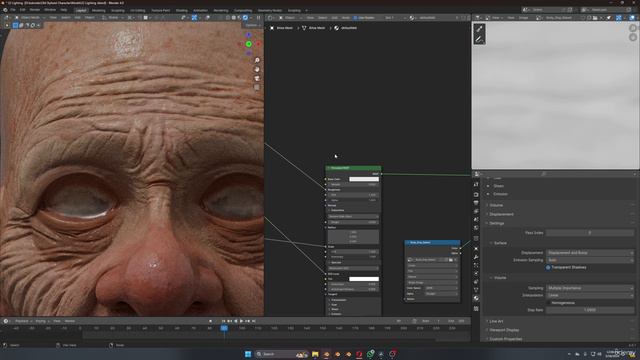Open the Texture properties tab icon

(x=476, y=309)
